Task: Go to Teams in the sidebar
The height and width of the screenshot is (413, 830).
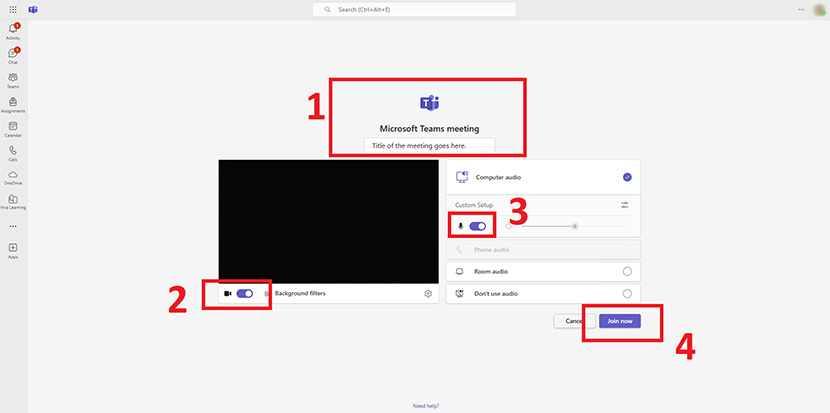Action: tap(13, 79)
